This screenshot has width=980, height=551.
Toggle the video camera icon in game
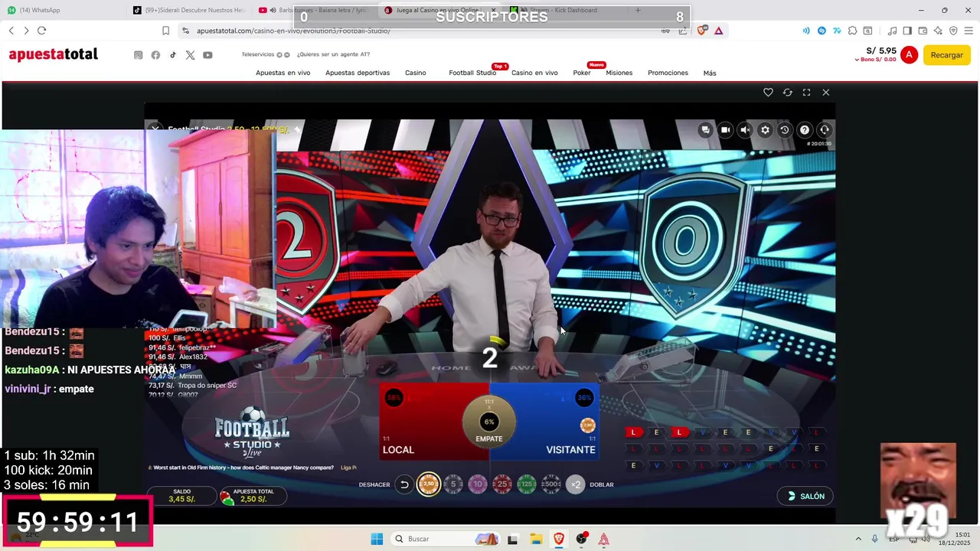tap(725, 130)
